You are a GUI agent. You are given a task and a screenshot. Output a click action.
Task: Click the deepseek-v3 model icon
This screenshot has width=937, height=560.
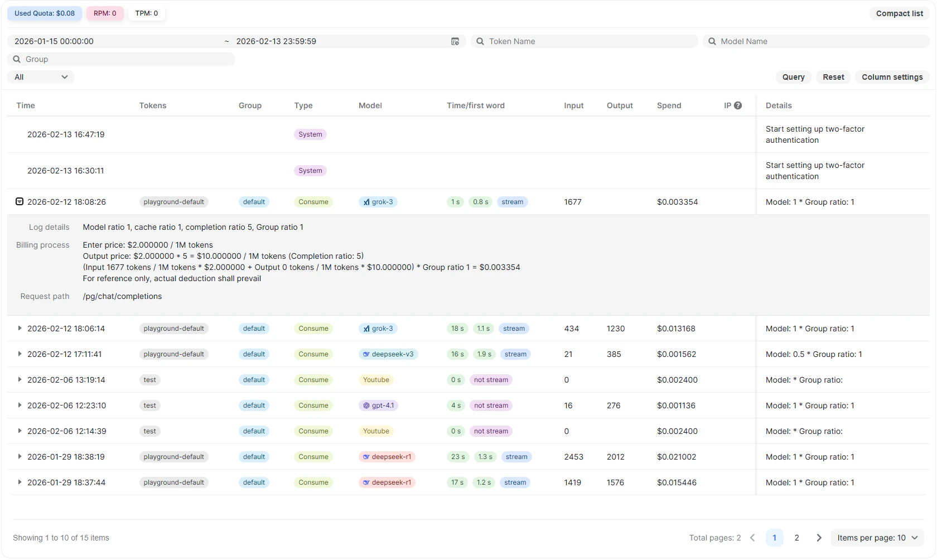coord(366,354)
